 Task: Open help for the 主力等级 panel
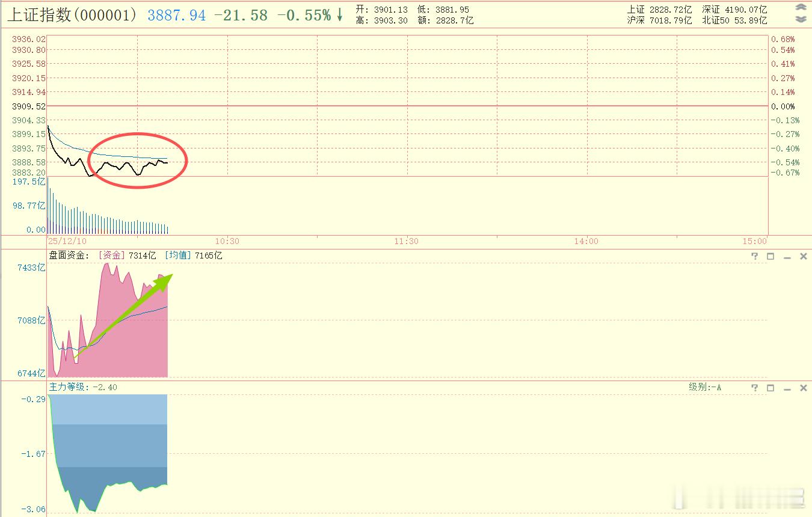click(755, 388)
